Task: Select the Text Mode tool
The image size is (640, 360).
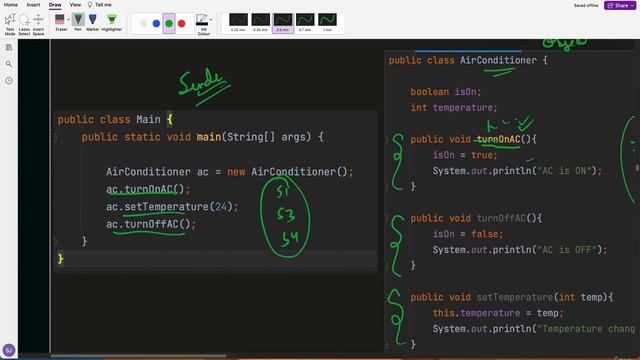Action: pyautogui.click(x=10, y=24)
